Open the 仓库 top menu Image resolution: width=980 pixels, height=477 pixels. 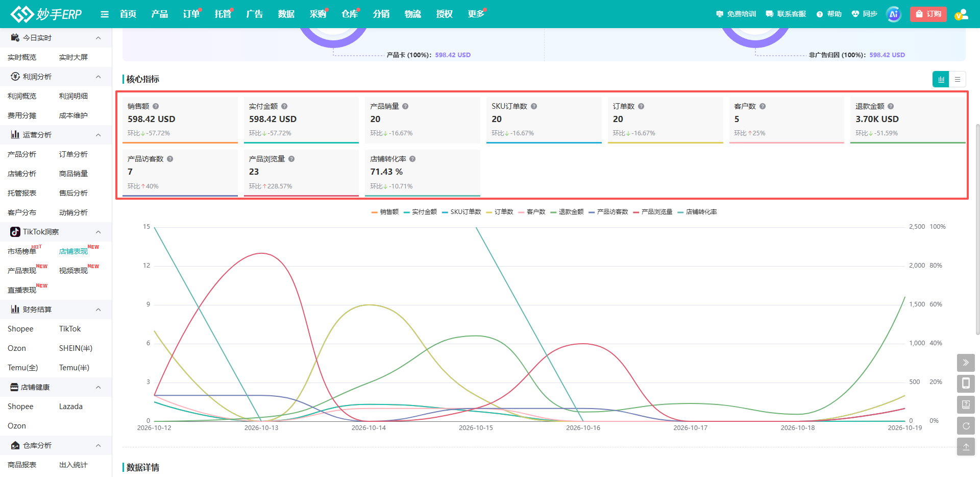click(350, 14)
